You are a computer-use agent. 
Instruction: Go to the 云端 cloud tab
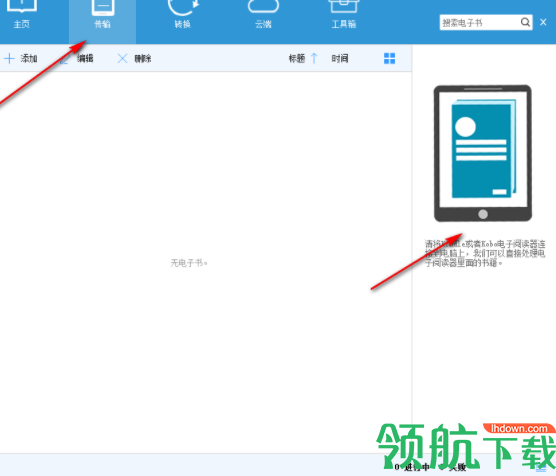click(263, 16)
